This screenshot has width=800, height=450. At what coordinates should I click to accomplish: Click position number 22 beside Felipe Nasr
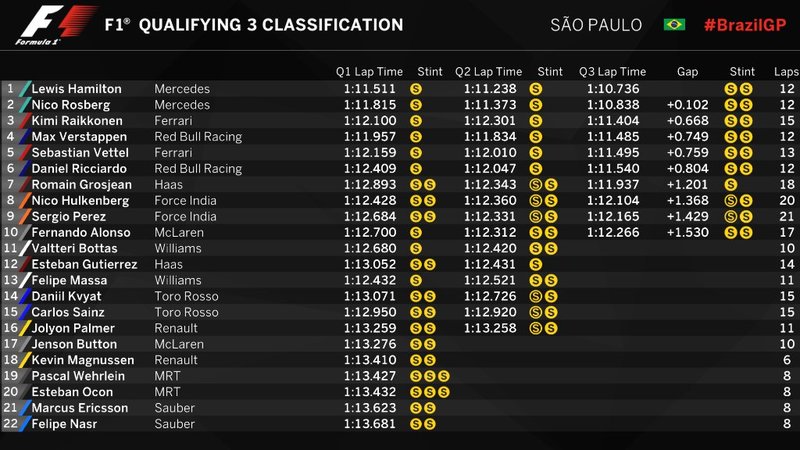12,425
